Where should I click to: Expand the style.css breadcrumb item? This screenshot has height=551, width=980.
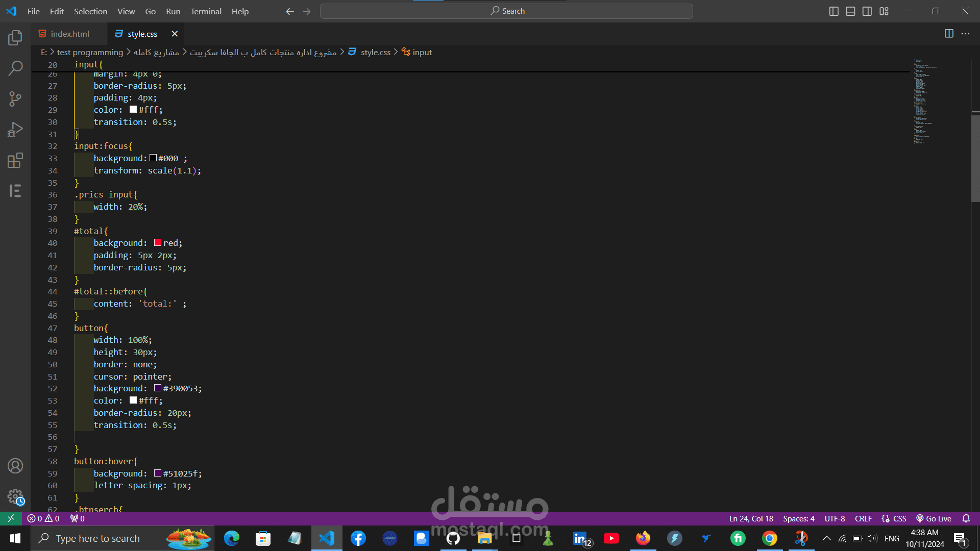375,52
